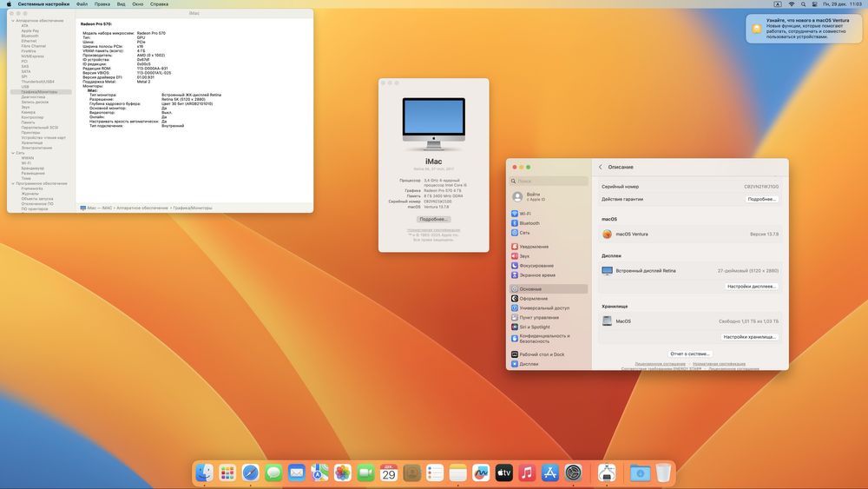Select Основные in Settings sidebar
Image resolution: width=868 pixels, height=489 pixels.
pos(549,289)
